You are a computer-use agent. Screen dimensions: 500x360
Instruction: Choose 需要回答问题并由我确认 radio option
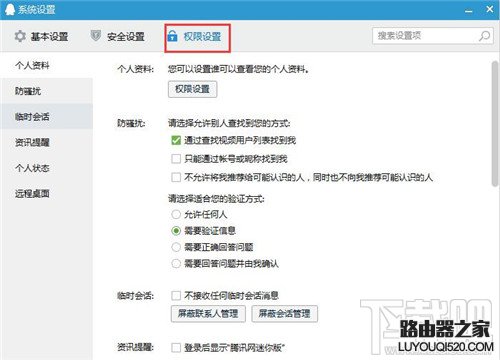pyautogui.click(x=176, y=264)
